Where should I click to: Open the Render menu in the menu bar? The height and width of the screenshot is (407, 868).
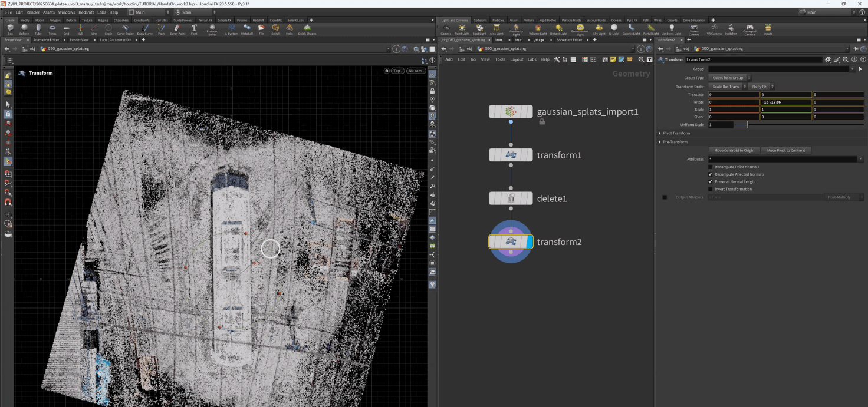33,12
